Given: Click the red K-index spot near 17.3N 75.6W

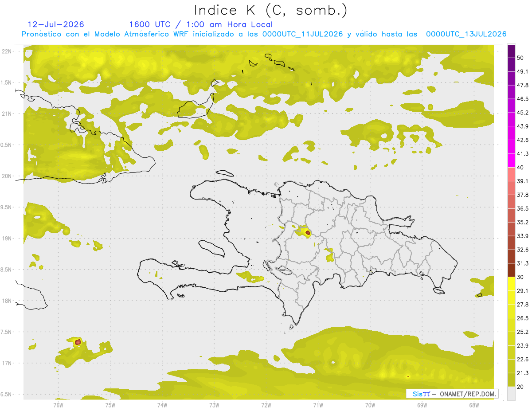Looking at the screenshot, I should pos(78,342).
